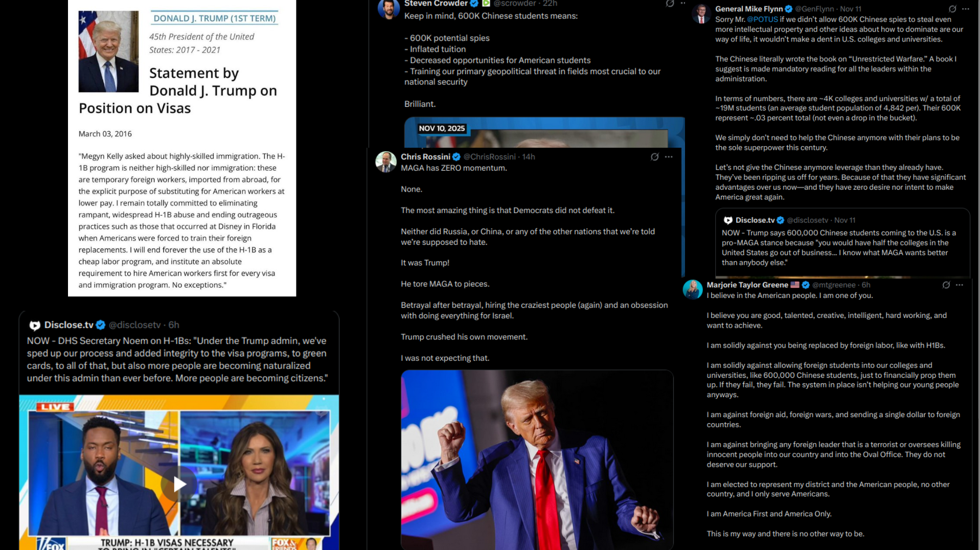Open the @GenFlynn handle link
Screen dimensions: 980x550
tap(814, 9)
